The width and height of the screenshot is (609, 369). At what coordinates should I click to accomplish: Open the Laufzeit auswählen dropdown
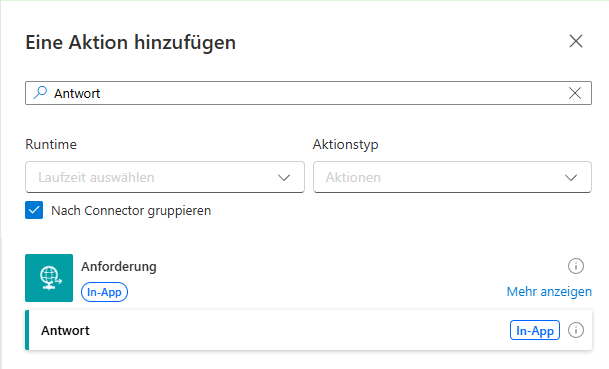click(x=165, y=178)
